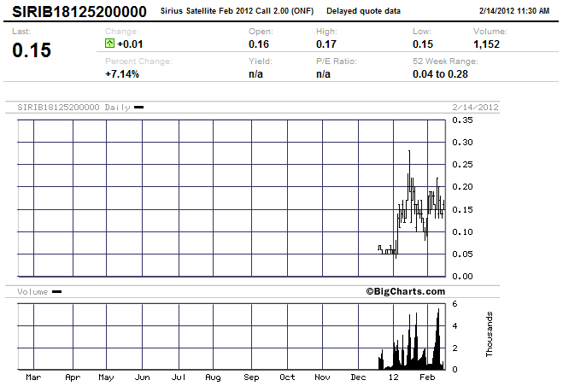Click the P/E Ratio n/a value
The width and height of the screenshot is (563, 392).
pyautogui.click(x=323, y=74)
